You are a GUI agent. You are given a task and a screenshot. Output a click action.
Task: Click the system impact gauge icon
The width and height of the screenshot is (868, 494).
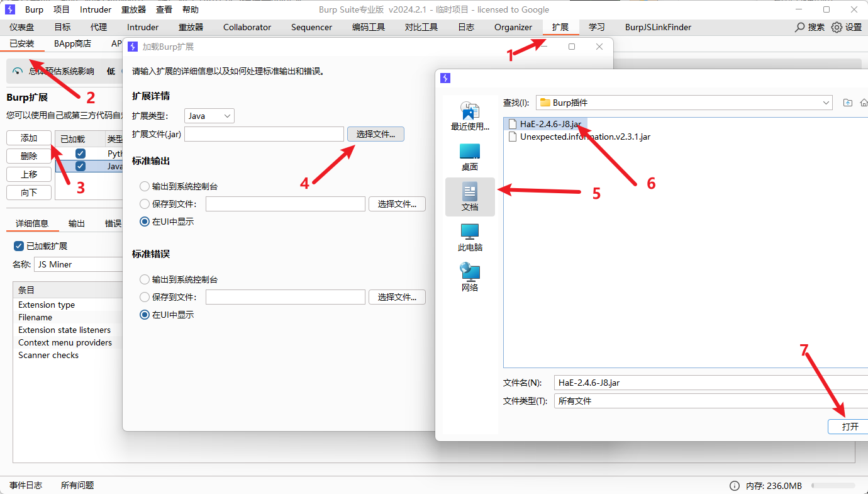pos(18,71)
